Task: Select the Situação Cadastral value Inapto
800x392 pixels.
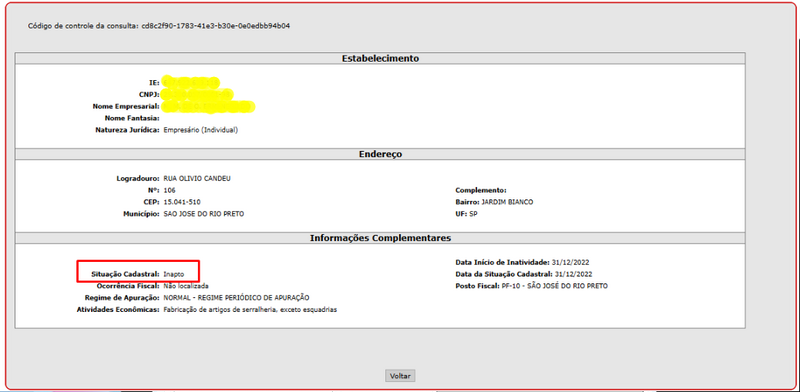Action: [x=173, y=274]
